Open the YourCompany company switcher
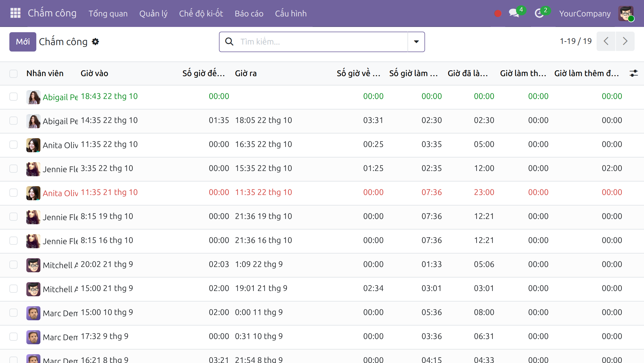Image resolution: width=644 pixels, height=363 pixels. [x=585, y=13]
